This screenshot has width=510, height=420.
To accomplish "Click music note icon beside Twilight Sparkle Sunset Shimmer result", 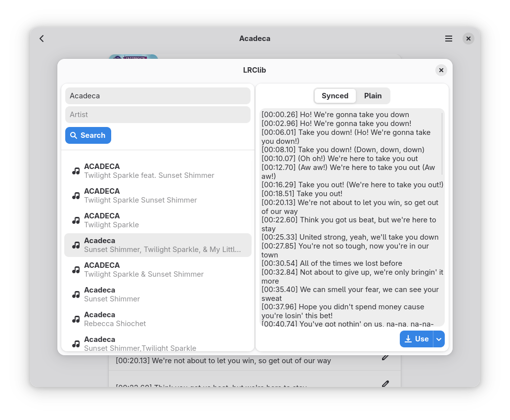I will pyautogui.click(x=76, y=196).
